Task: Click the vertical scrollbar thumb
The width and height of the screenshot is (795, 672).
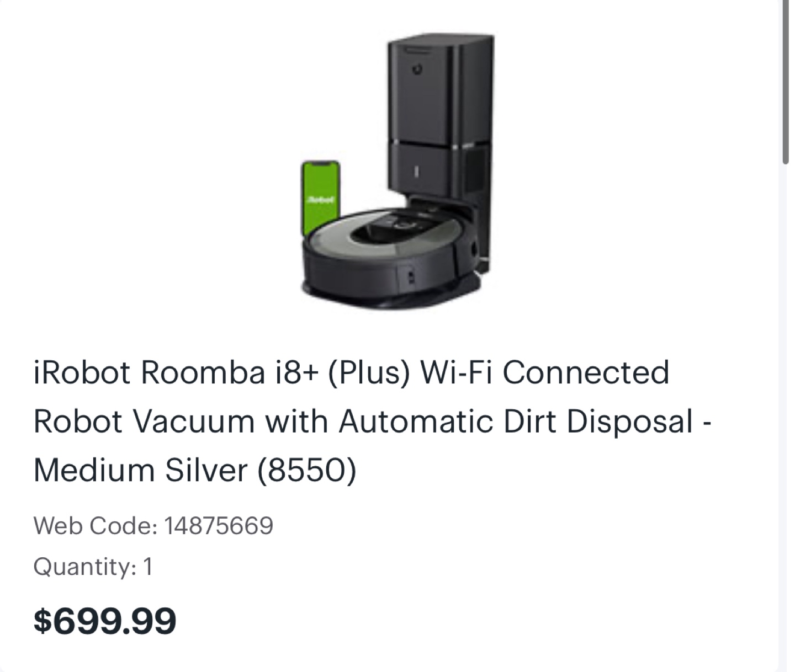Action: tap(785, 83)
